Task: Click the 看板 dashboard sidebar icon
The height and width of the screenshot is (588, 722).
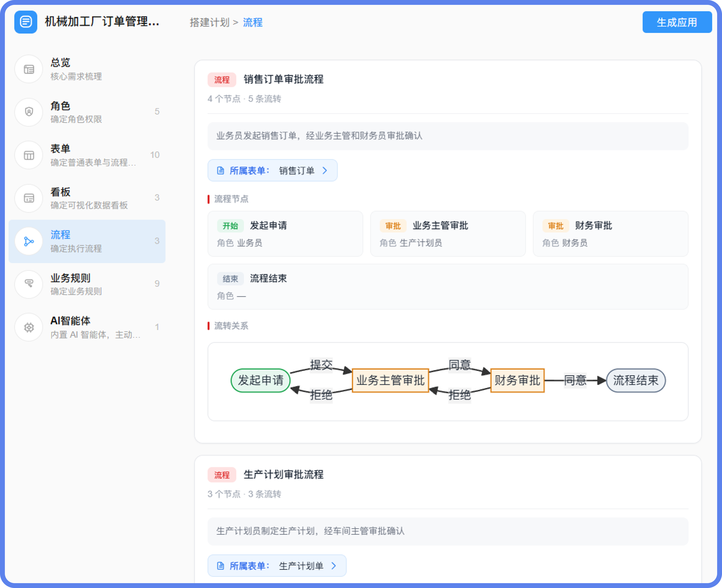Action: [29, 198]
